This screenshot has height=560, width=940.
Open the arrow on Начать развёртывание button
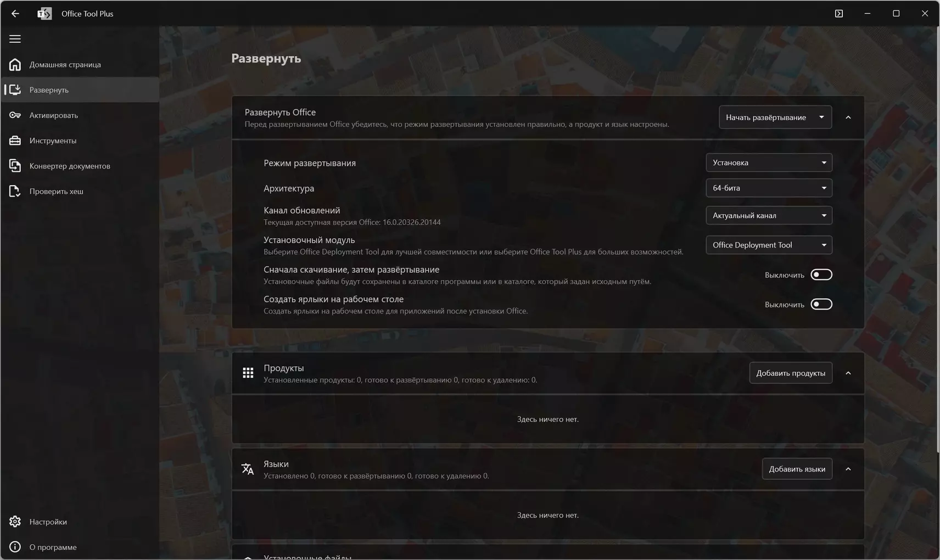pos(821,117)
